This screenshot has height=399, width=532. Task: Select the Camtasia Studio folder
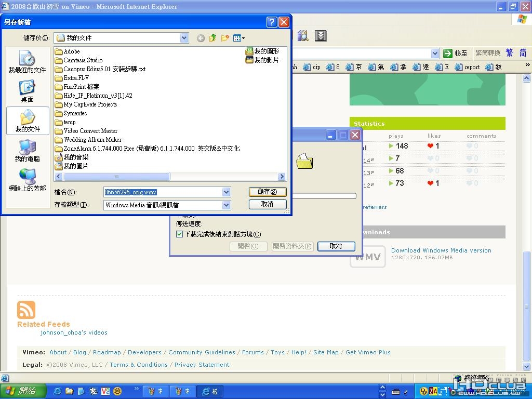point(79,60)
